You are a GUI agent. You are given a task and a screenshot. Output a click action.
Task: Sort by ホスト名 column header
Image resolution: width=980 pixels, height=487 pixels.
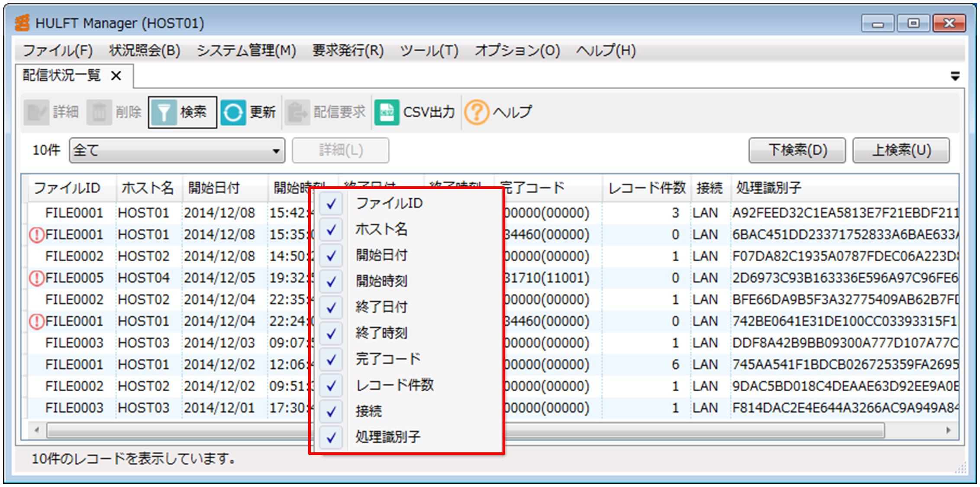click(149, 188)
